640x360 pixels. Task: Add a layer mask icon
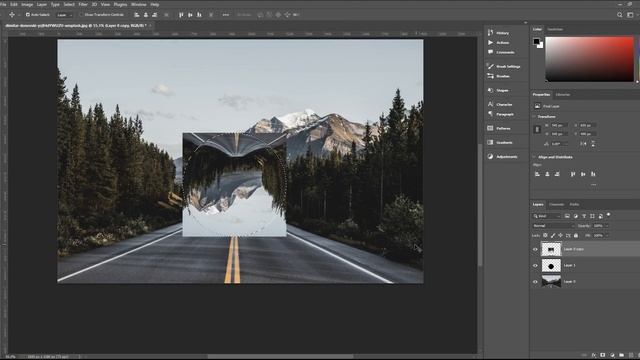coord(603,355)
